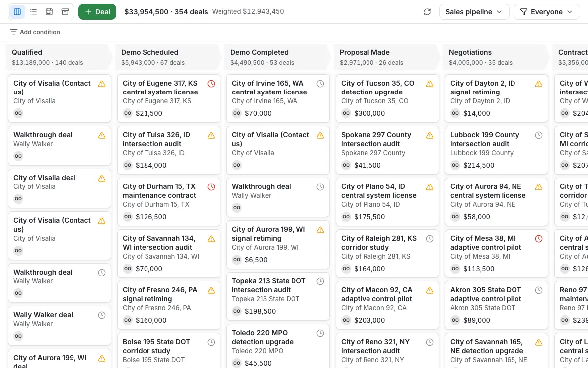Click the clock icon on City of Raleigh 281 deal
588x368 pixels.
coord(430,239)
